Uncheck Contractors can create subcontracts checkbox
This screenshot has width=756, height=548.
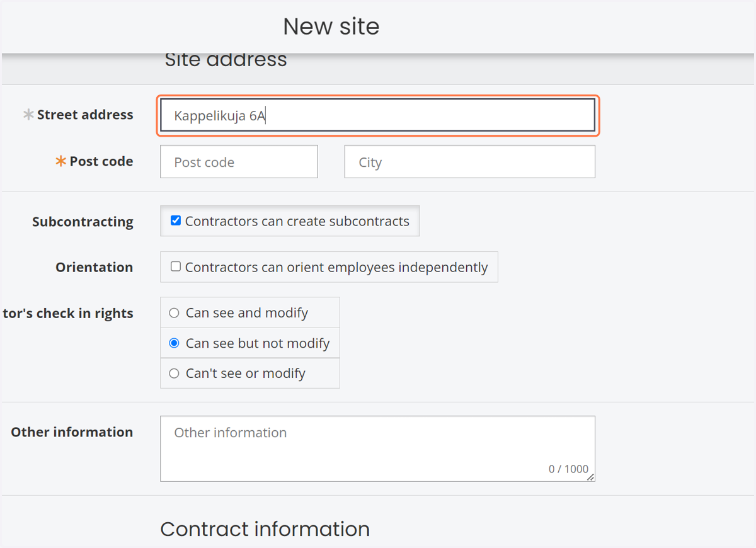click(176, 220)
